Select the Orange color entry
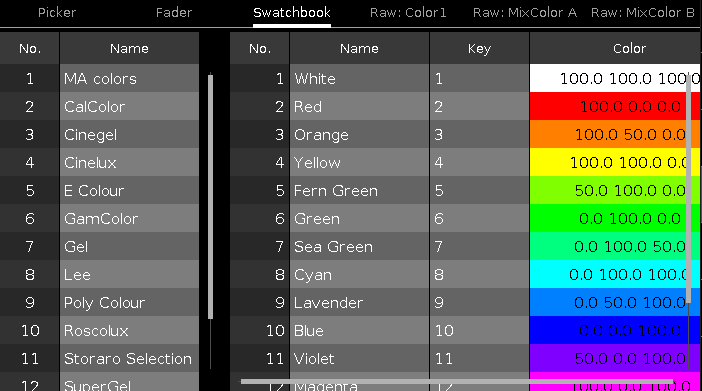Viewport: 702px width, 391px height. tap(360, 134)
